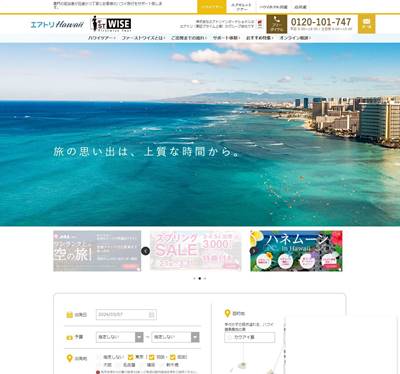Screen dimensions: 400x374
Task: Click the carousel next arrow button
Action: 254,251
